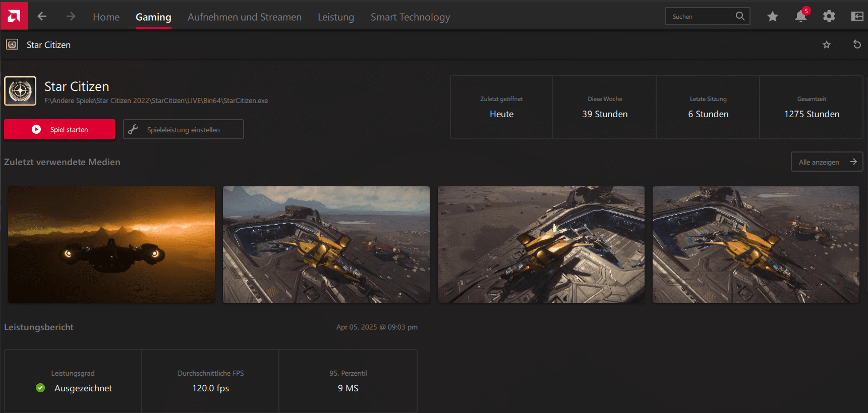Open fourth media thumbnail on the right
This screenshot has height=413, width=868.
[x=756, y=245]
